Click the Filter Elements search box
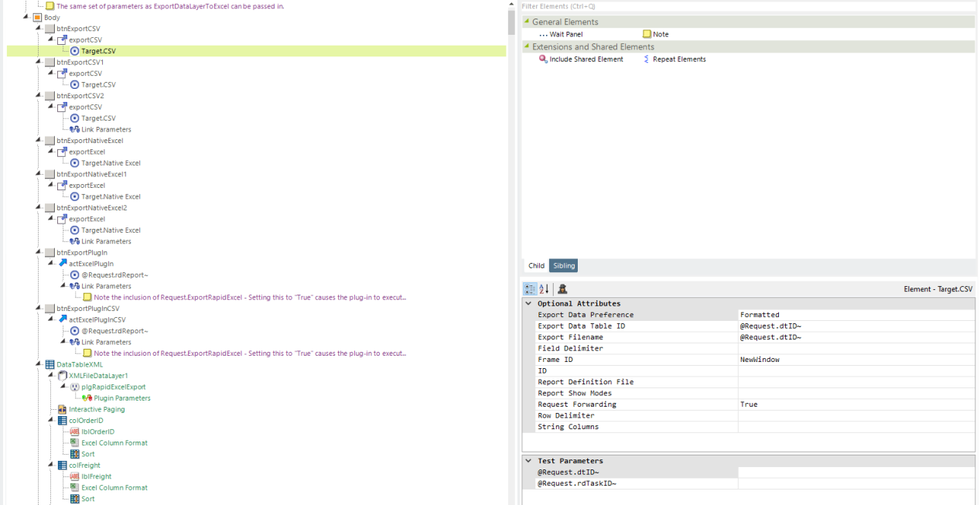This screenshot has width=980, height=505. (748, 6)
